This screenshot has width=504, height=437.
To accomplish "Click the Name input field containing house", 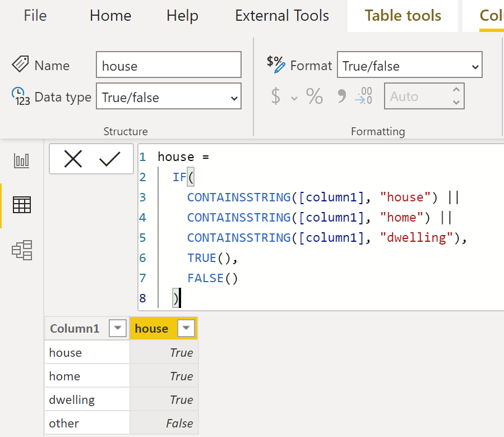I will tap(168, 65).
